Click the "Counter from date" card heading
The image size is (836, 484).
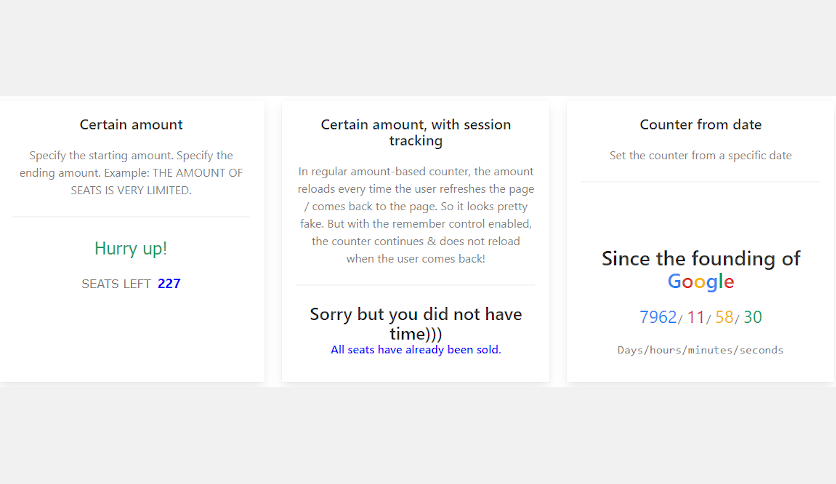[x=700, y=125]
